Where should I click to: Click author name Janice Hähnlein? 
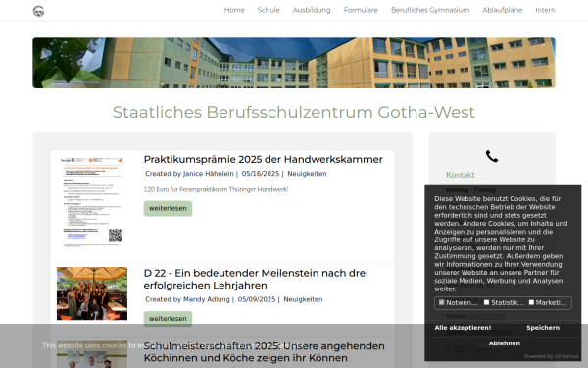tap(208, 174)
